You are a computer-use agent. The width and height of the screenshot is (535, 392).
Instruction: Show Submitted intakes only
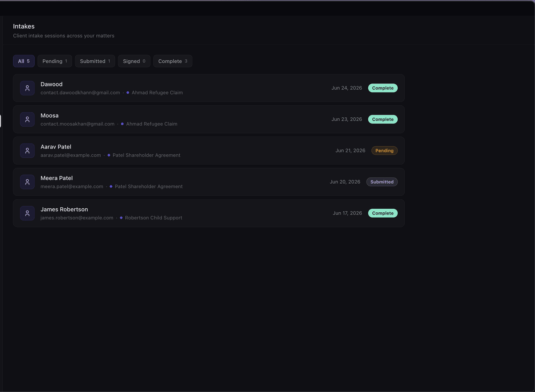(x=95, y=61)
